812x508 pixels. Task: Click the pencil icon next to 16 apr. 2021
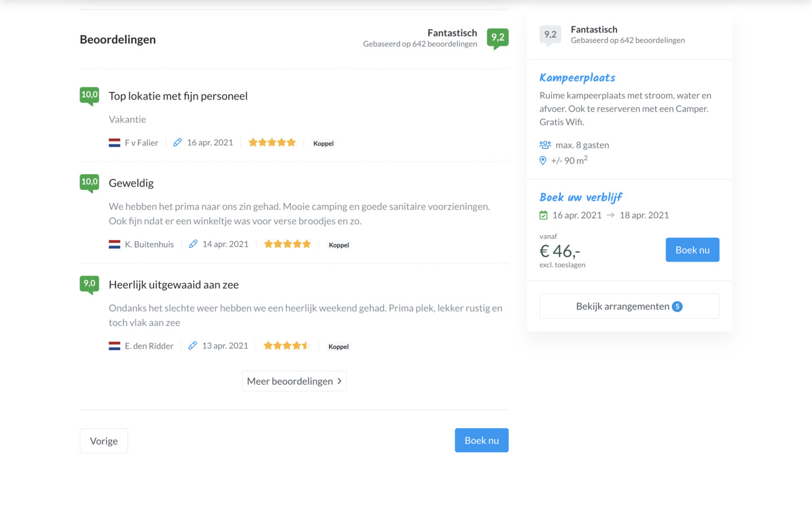178,143
